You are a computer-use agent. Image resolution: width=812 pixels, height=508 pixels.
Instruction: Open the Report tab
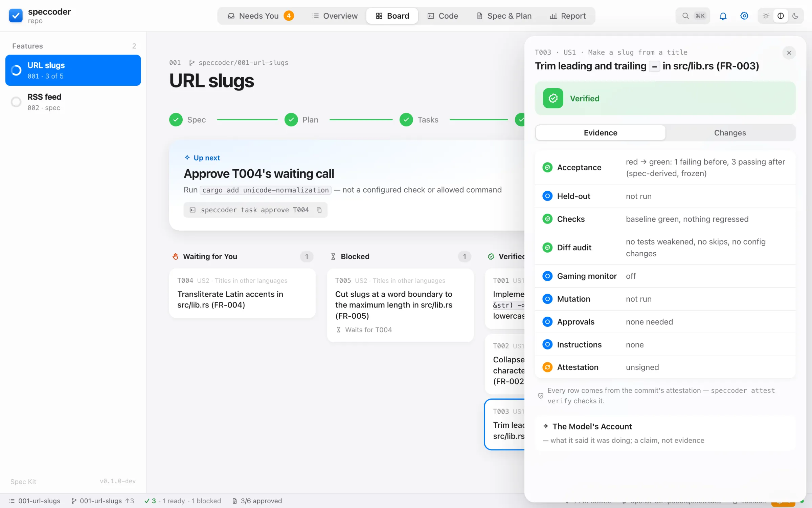(x=568, y=16)
